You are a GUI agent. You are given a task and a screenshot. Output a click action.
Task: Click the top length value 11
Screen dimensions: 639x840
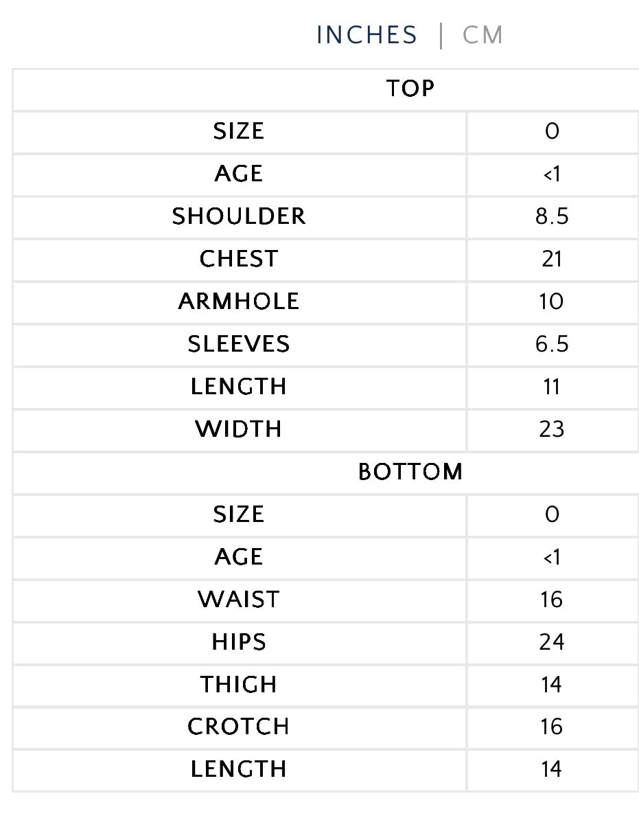click(552, 387)
